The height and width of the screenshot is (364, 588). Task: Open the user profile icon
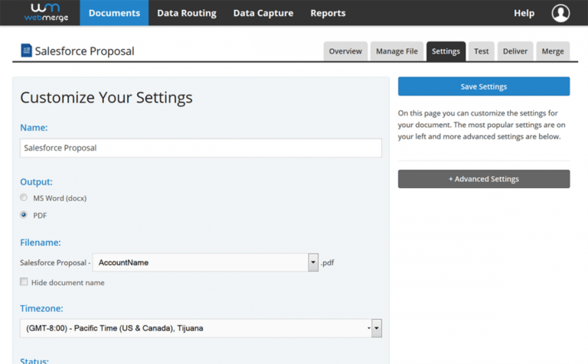click(x=560, y=13)
